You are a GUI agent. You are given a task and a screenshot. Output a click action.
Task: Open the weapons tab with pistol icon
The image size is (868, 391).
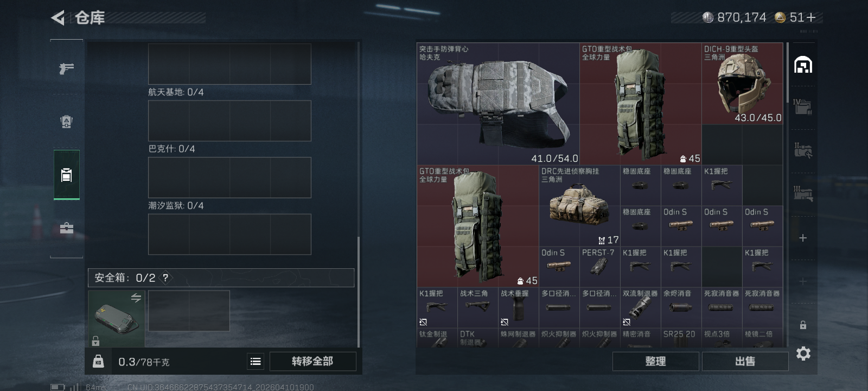66,68
